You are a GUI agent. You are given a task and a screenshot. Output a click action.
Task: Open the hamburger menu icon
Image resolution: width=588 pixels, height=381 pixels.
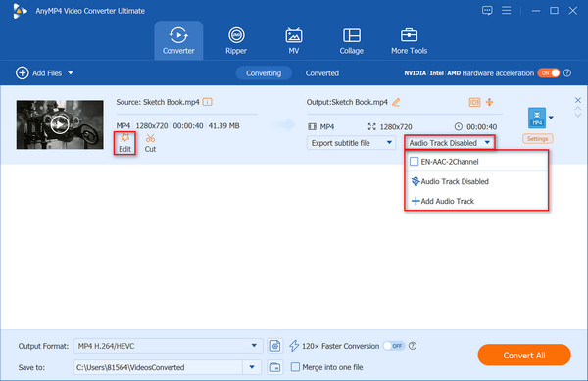[507, 10]
